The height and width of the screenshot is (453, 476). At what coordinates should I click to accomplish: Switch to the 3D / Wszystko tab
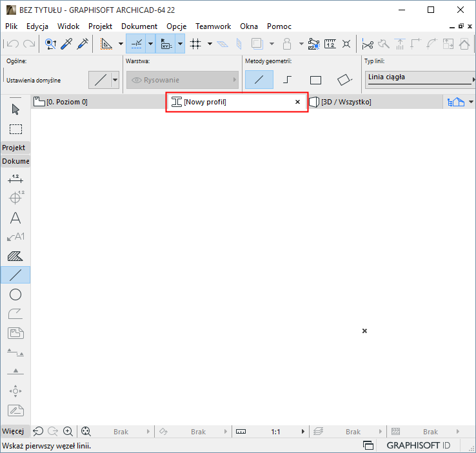pyautogui.click(x=375, y=102)
